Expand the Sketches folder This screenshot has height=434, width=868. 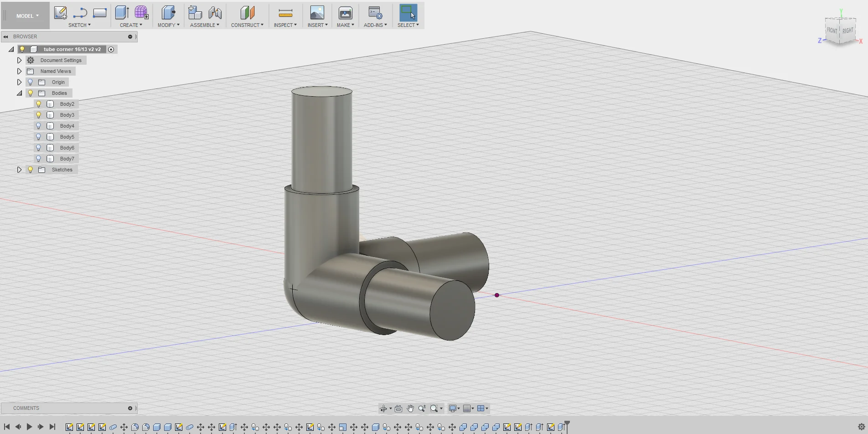point(19,170)
